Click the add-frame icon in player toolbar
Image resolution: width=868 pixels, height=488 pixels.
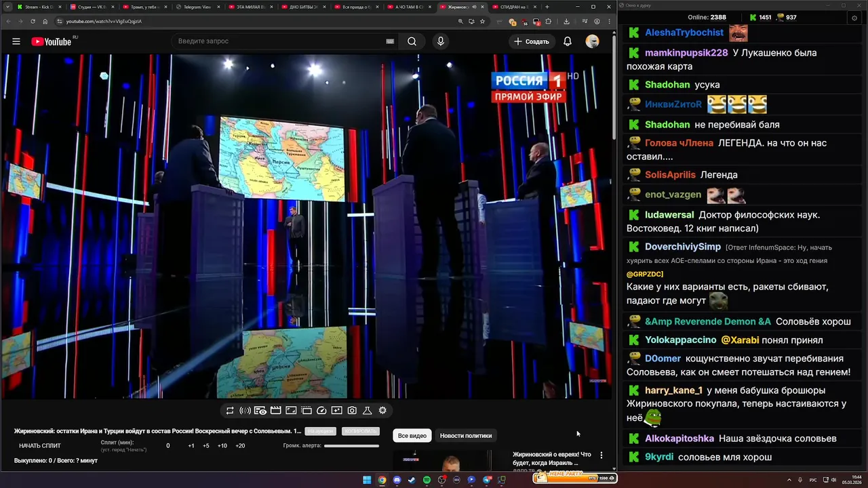337,411
